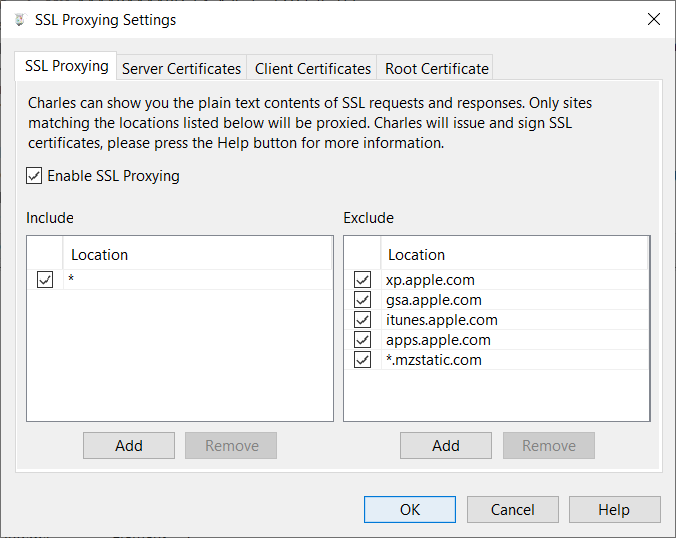Close the SSL Proxying Settings dialog
This screenshot has width=676, height=538.
(653, 19)
